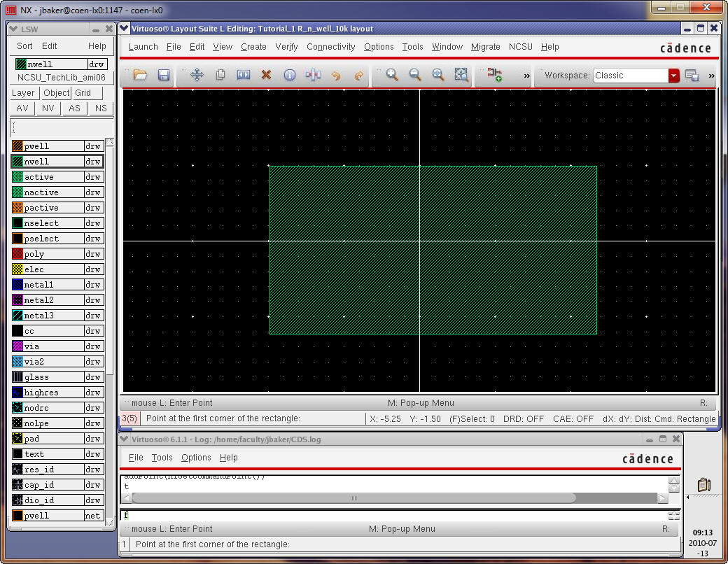728x564 pixels.
Task: Toggle NS none-selectable button in LSW
Action: [101, 108]
